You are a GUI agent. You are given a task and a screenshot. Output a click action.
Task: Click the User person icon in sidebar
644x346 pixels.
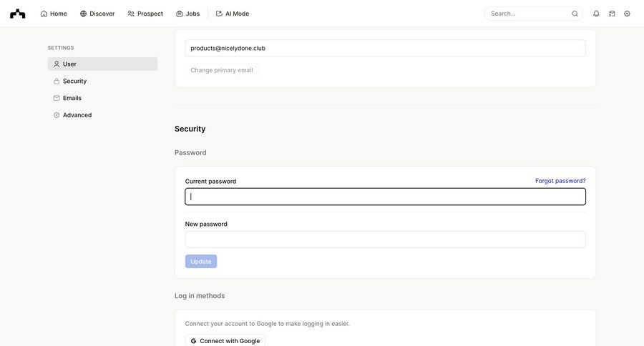pyautogui.click(x=57, y=64)
